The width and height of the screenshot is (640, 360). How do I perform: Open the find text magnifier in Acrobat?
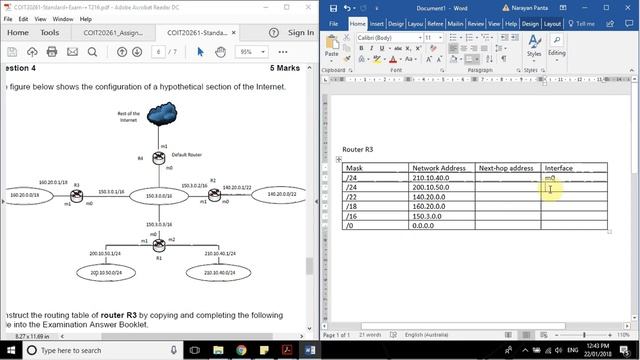click(93, 52)
